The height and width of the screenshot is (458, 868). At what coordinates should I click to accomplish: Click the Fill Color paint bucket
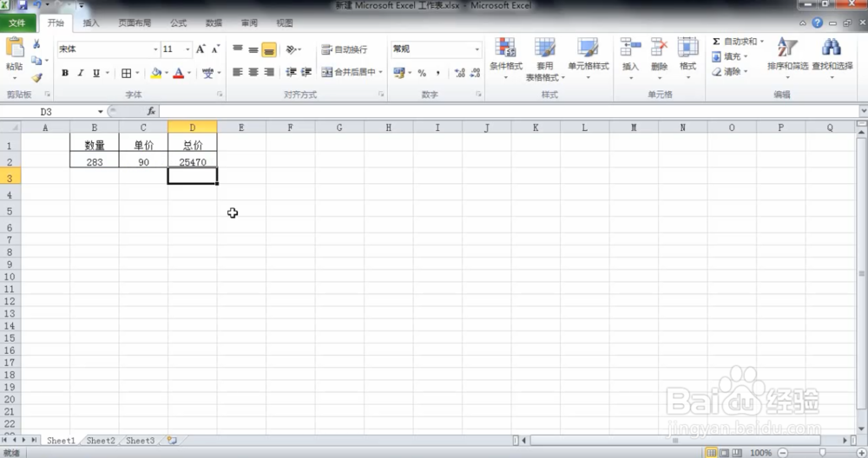pyautogui.click(x=156, y=73)
